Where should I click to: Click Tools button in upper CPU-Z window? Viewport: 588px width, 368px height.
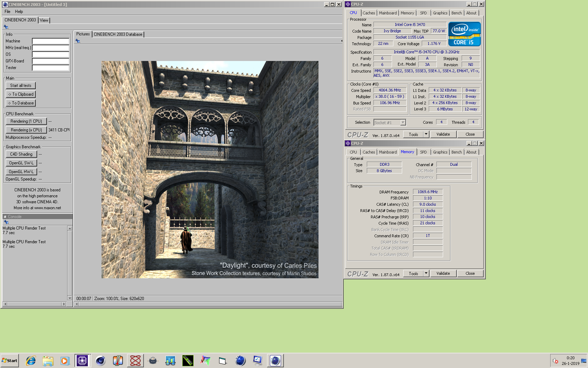(413, 134)
